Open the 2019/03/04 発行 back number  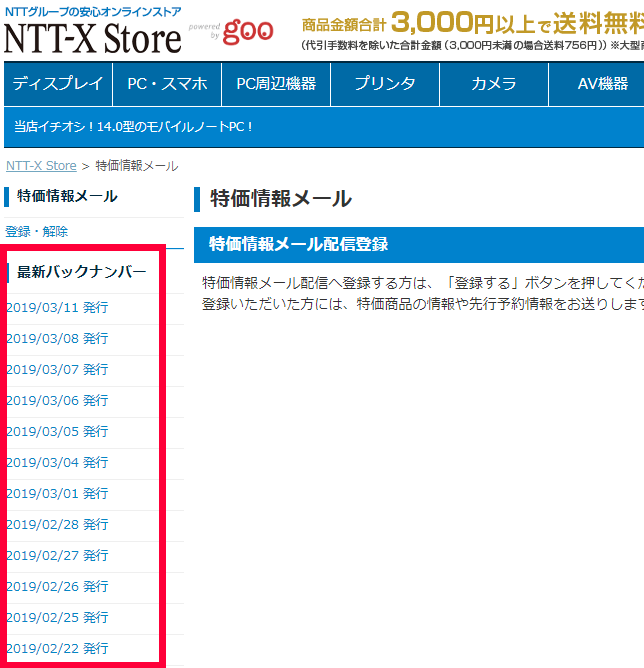pos(57,463)
